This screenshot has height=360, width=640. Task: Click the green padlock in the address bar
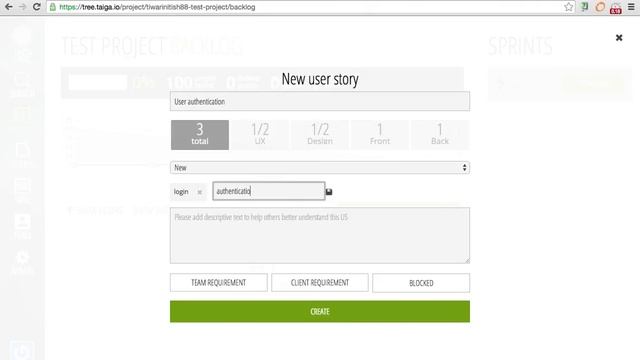coord(53,7)
